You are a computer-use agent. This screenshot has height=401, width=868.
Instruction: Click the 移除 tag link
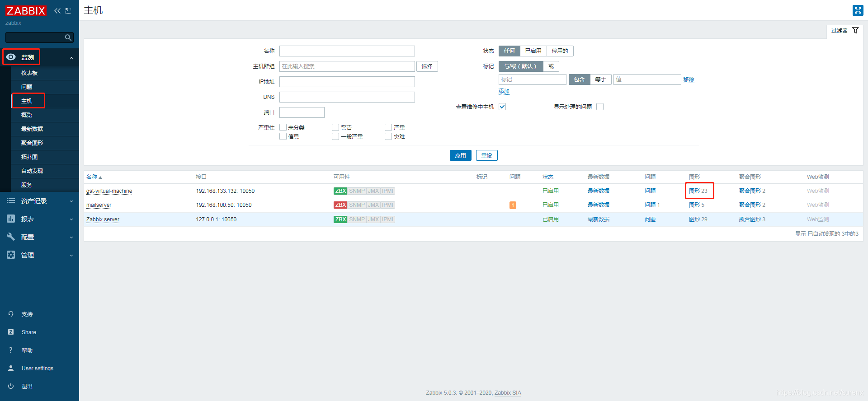tap(689, 79)
